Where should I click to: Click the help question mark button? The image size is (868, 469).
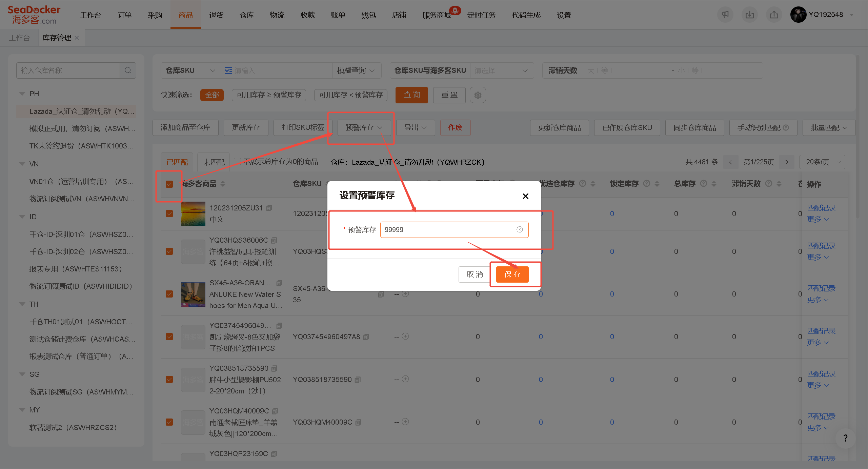click(845, 438)
